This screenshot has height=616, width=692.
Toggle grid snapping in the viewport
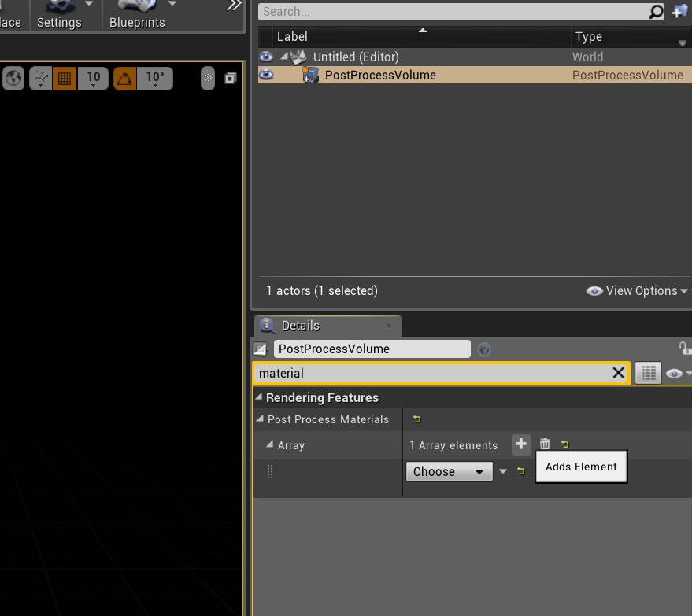pos(65,79)
